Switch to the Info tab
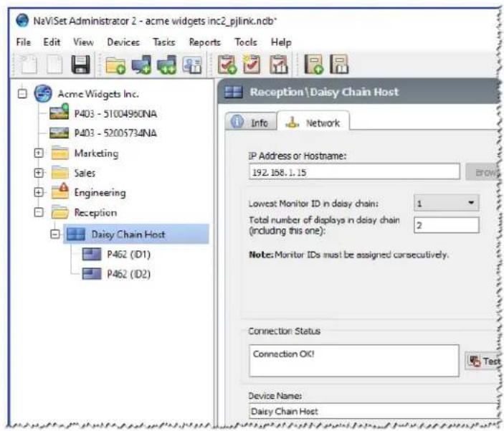 click(x=251, y=122)
